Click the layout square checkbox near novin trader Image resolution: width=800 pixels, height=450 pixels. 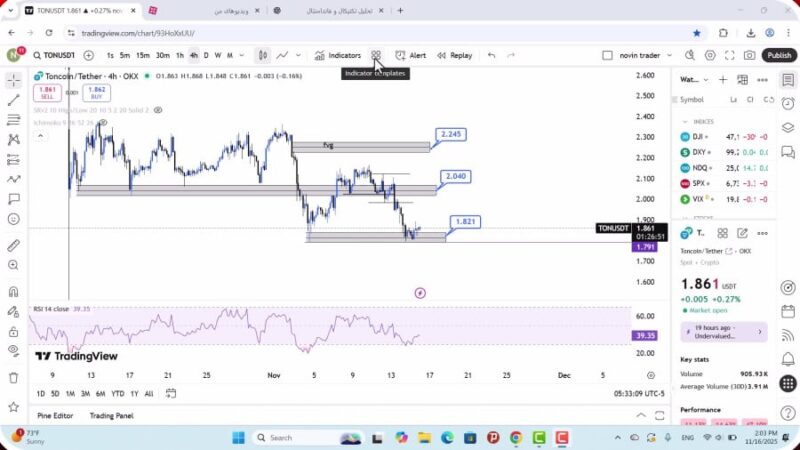tap(607, 56)
